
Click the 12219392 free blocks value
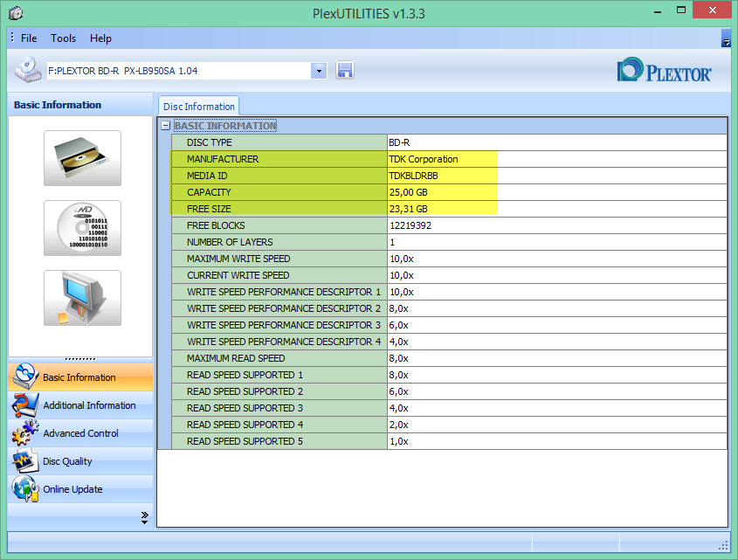coord(410,225)
